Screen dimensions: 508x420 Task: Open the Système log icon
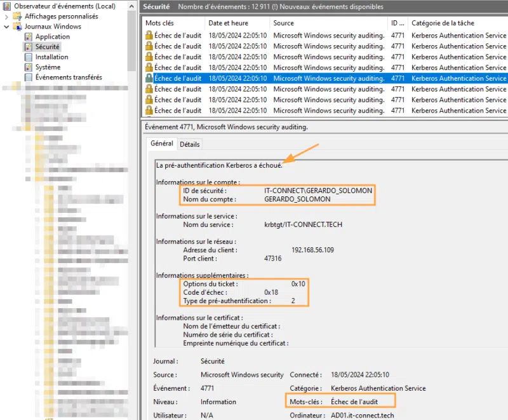[29, 67]
